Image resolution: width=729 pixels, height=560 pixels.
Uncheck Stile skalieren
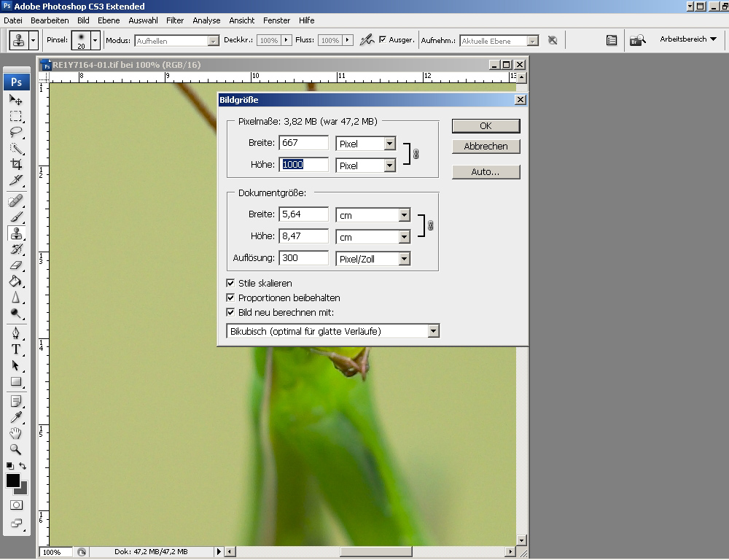(x=230, y=283)
